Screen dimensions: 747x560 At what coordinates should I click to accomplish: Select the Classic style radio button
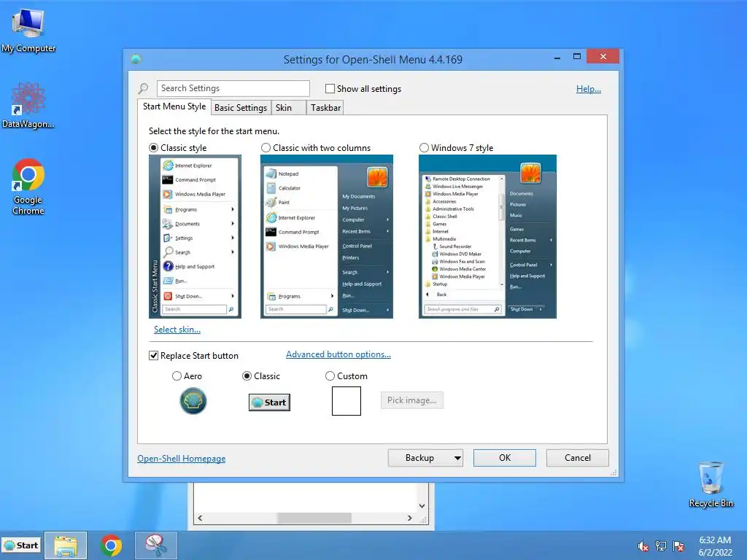coord(153,147)
